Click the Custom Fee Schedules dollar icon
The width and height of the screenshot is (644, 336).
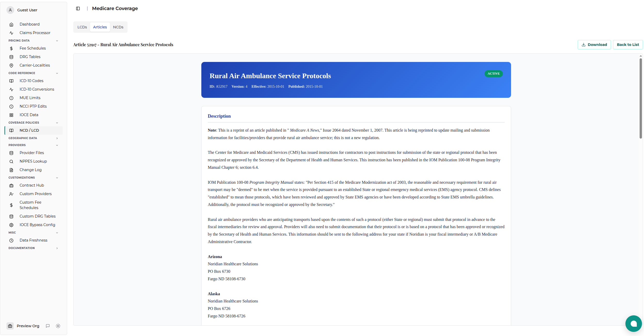(11, 205)
